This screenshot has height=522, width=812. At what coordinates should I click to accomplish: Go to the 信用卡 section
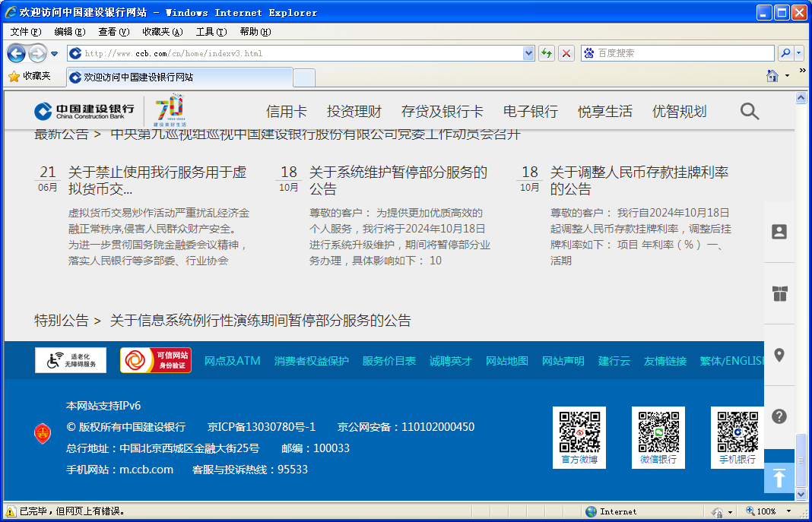coord(287,111)
